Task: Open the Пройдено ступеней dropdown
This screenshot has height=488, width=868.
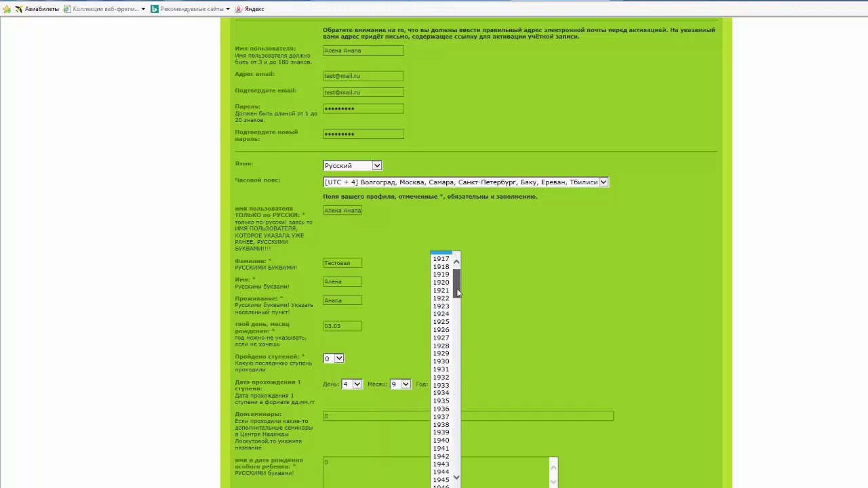Action: click(334, 359)
